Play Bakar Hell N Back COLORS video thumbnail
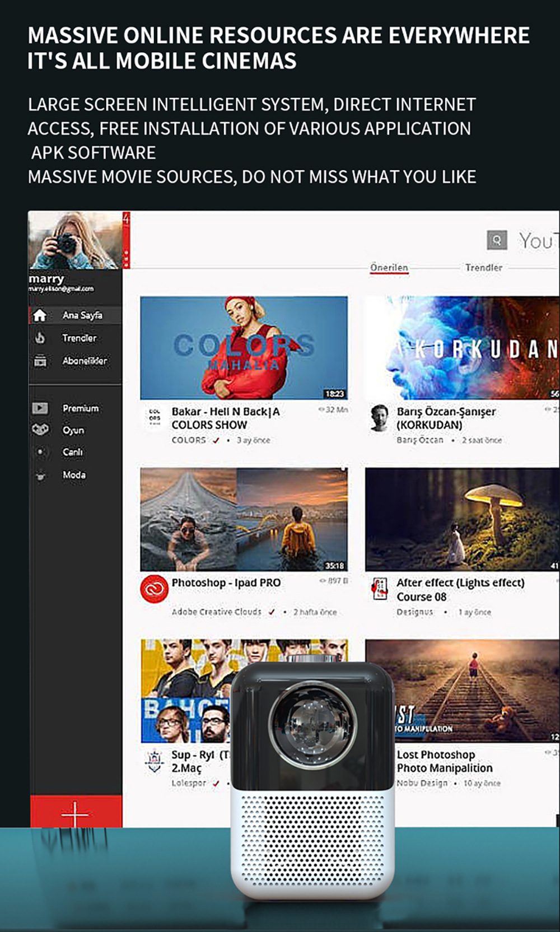The width and height of the screenshot is (560, 932). [x=244, y=347]
